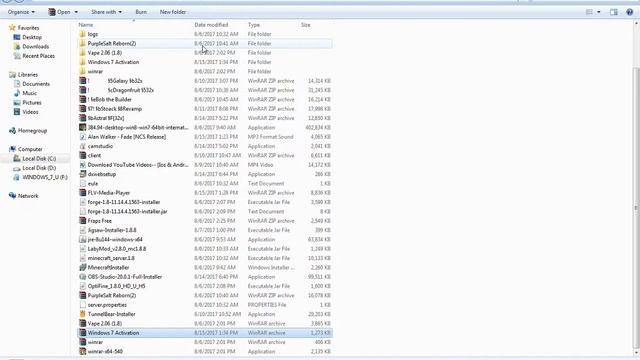Click the TunnelBear-Installer application icon
640x360 pixels.
click(x=82, y=314)
